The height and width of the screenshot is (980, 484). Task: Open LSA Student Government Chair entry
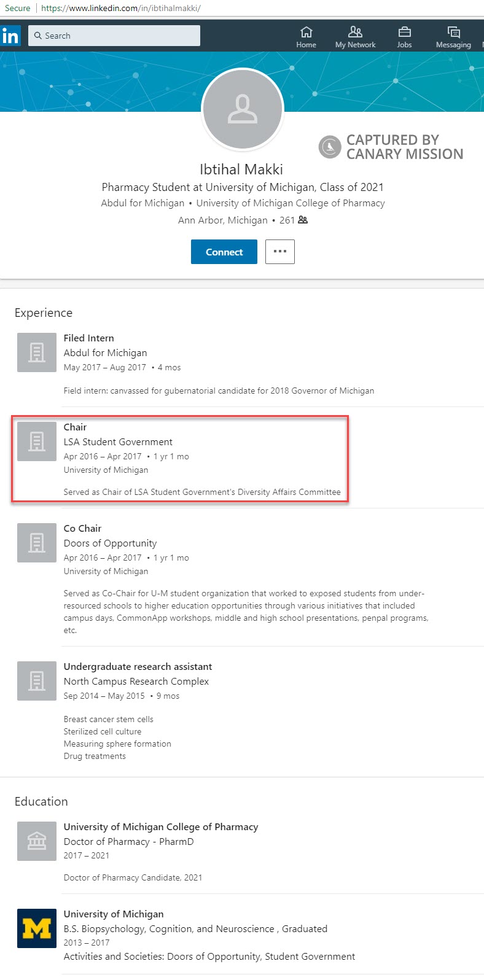click(x=75, y=427)
